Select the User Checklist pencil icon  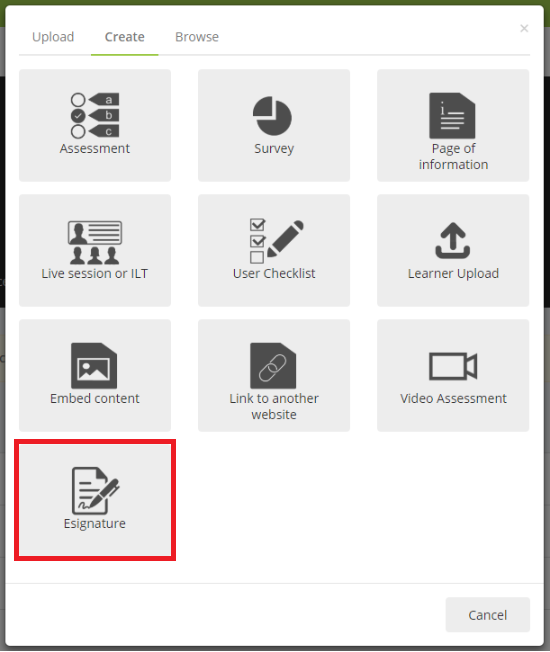tap(276, 241)
